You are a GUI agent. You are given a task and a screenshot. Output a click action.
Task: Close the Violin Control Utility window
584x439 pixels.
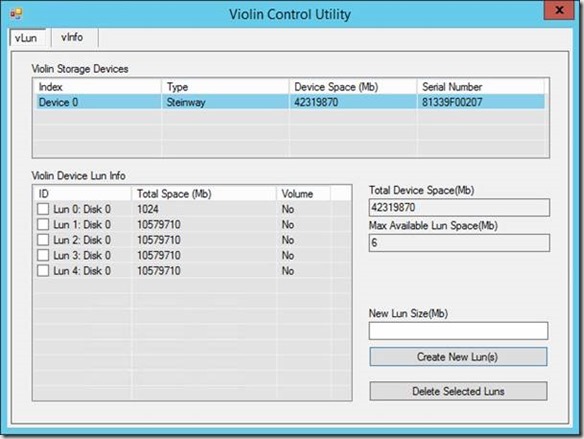point(559,10)
